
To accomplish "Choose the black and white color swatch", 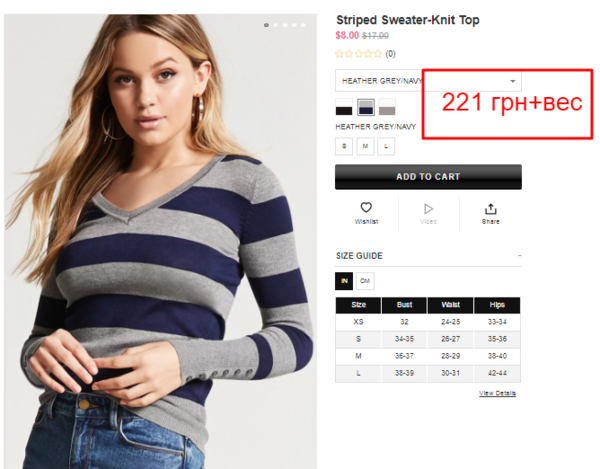I will [x=344, y=107].
